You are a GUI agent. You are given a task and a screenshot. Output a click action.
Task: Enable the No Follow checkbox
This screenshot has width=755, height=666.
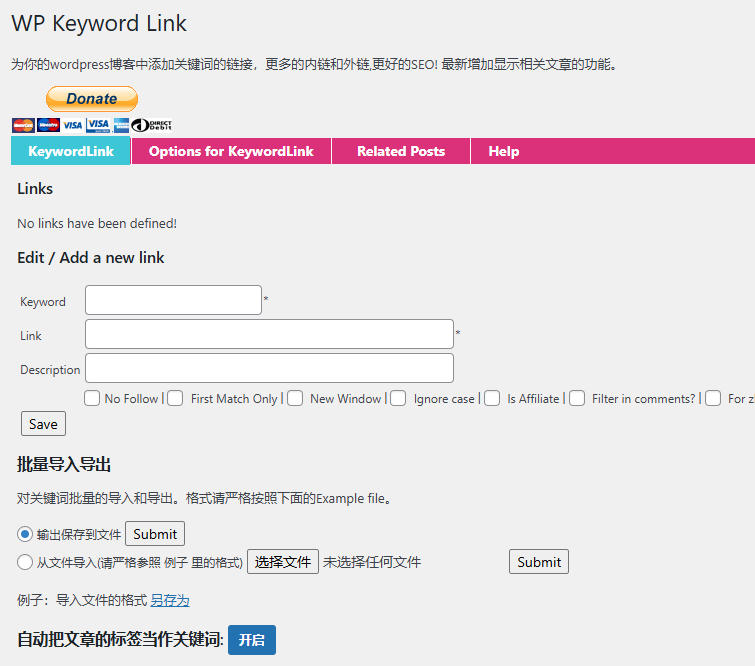point(92,398)
